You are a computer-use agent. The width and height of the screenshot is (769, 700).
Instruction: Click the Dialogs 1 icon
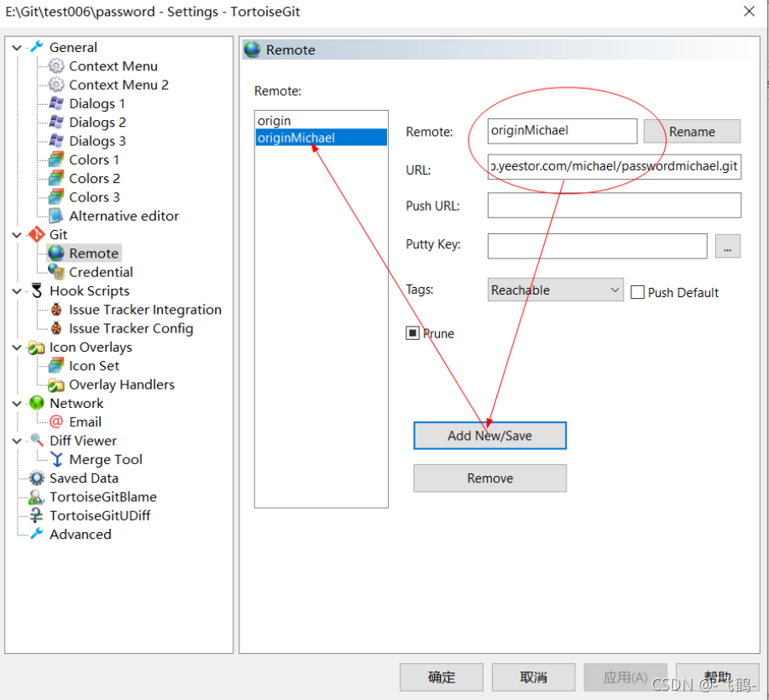[x=56, y=103]
